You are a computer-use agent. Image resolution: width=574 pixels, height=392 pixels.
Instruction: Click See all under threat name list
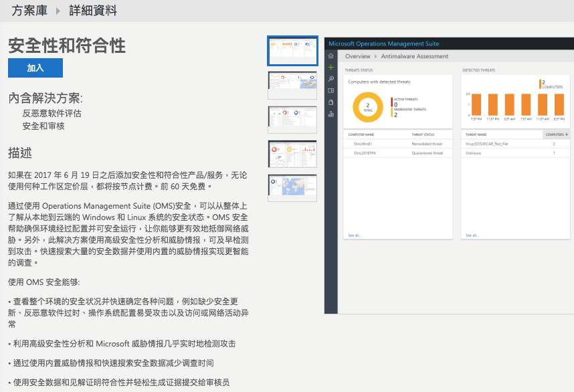[472, 235]
